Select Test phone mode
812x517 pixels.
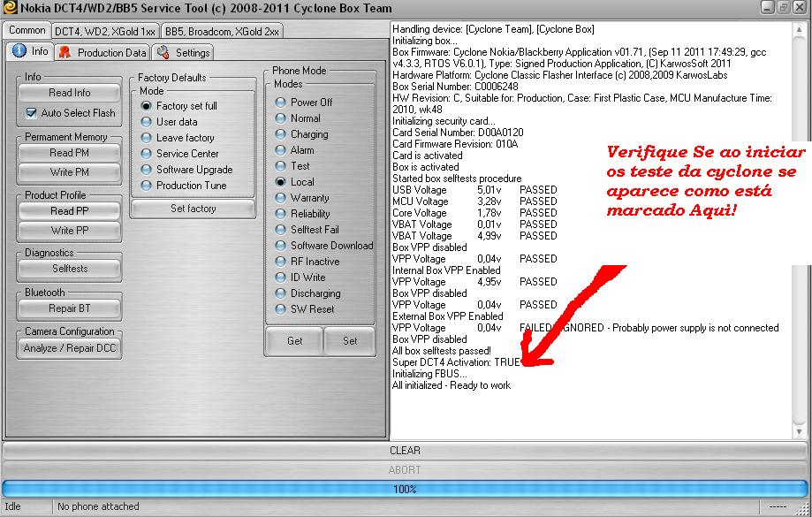280,166
